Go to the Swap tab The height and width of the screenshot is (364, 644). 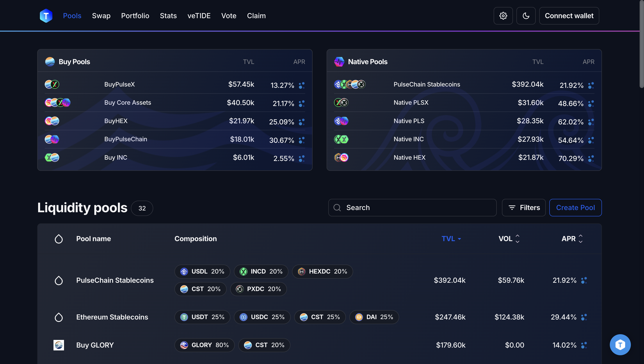coord(101,16)
